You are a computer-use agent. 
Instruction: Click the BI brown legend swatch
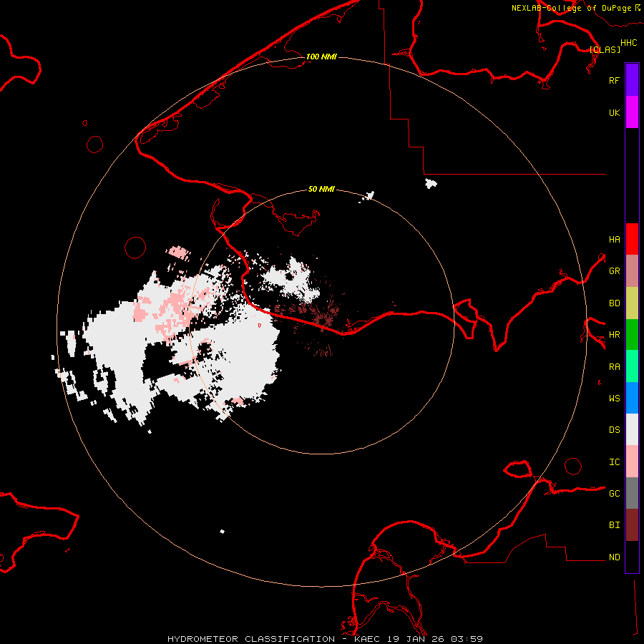click(632, 525)
